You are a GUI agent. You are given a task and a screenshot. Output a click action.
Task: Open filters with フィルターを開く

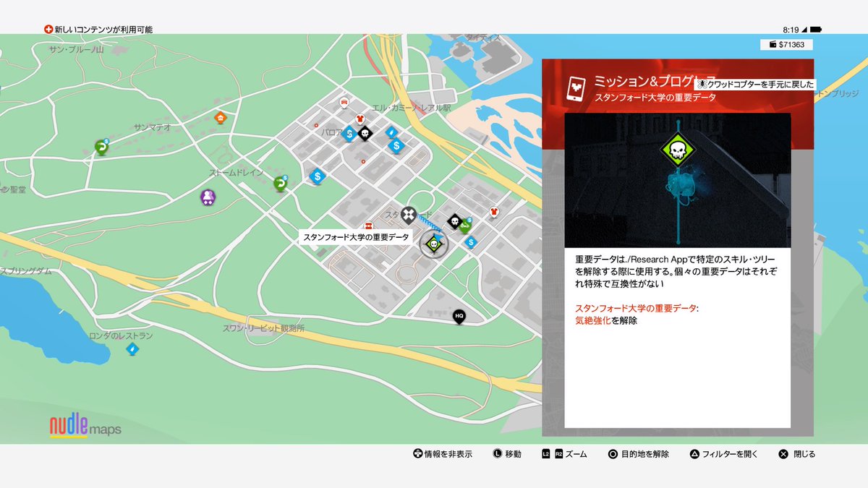723,454
